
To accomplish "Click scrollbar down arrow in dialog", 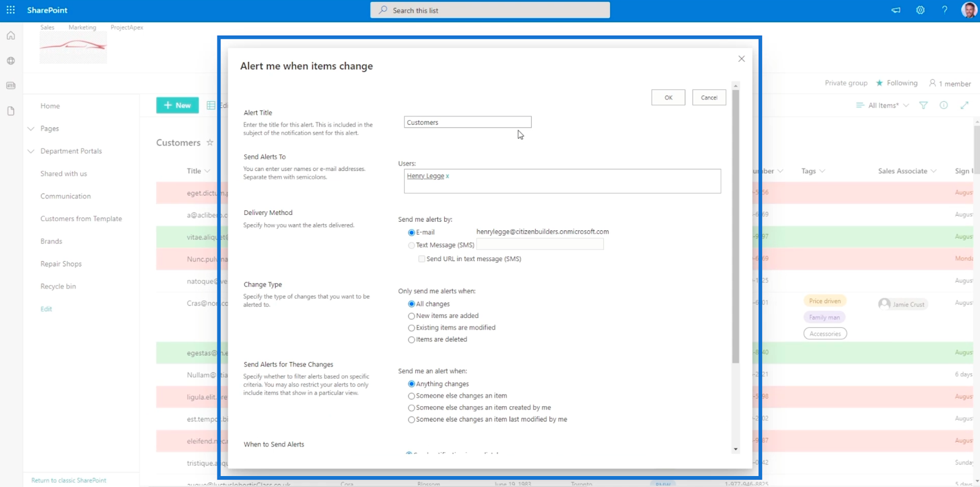I will tap(736, 449).
